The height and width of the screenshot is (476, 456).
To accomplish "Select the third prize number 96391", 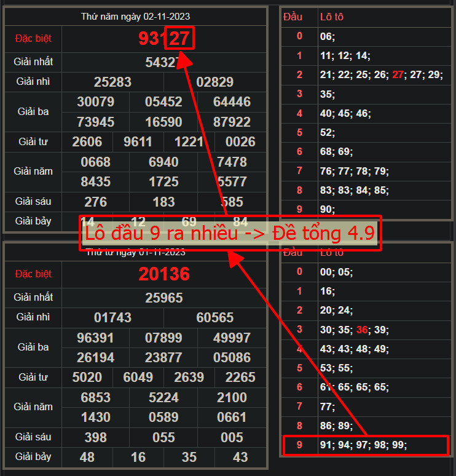I will tap(96, 338).
